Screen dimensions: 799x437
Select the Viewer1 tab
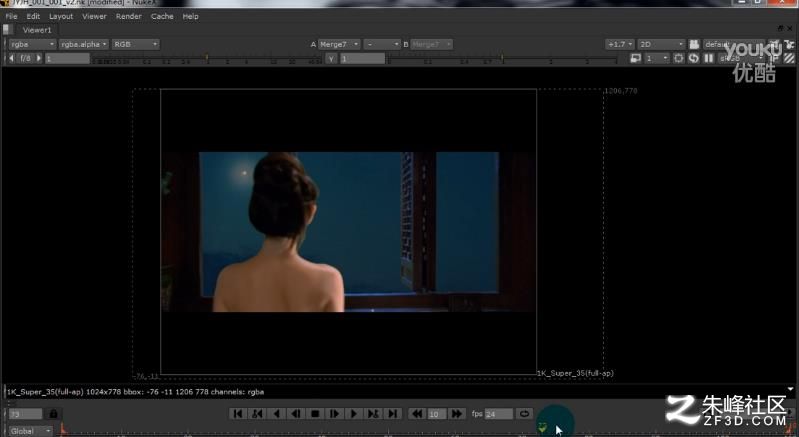click(x=37, y=30)
